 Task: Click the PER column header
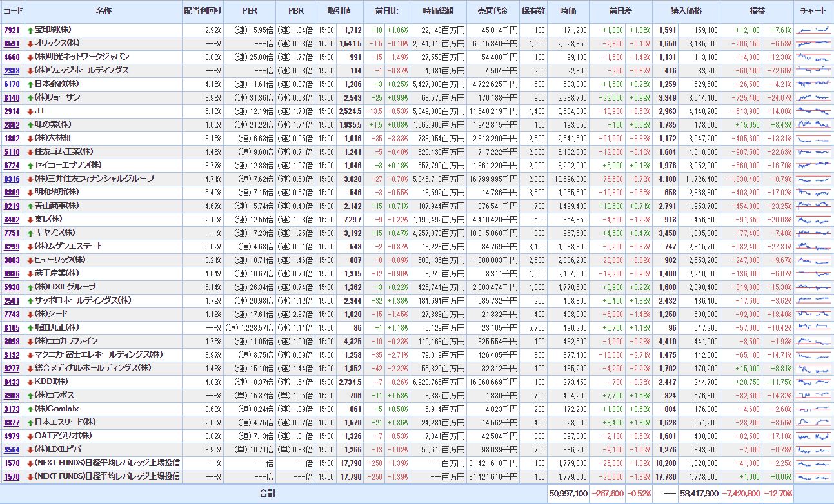(250, 12)
